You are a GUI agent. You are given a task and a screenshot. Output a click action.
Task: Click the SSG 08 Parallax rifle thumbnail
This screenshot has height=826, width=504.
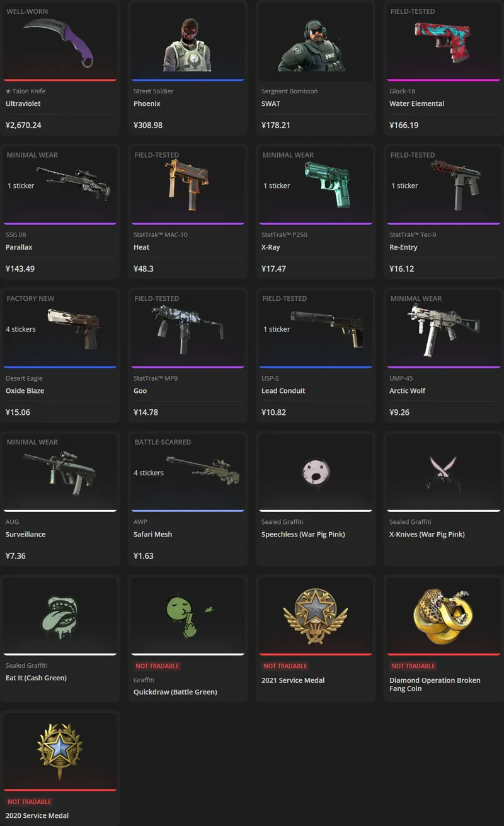(x=73, y=183)
